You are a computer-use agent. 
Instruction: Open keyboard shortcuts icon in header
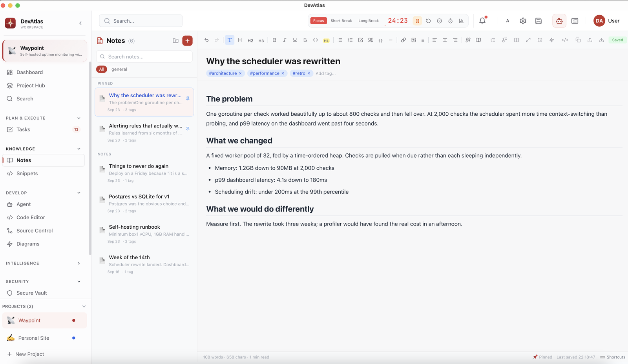575,21
